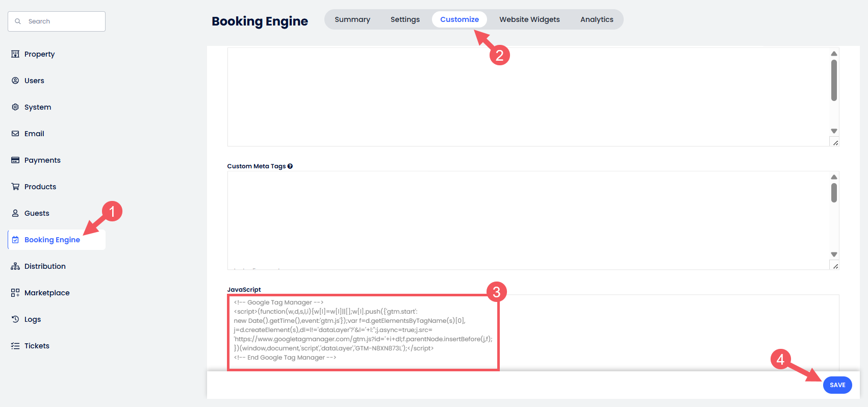This screenshot has width=868, height=407.
Task: Click the Distribution hierarchy icon
Action: tap(15, 266)
